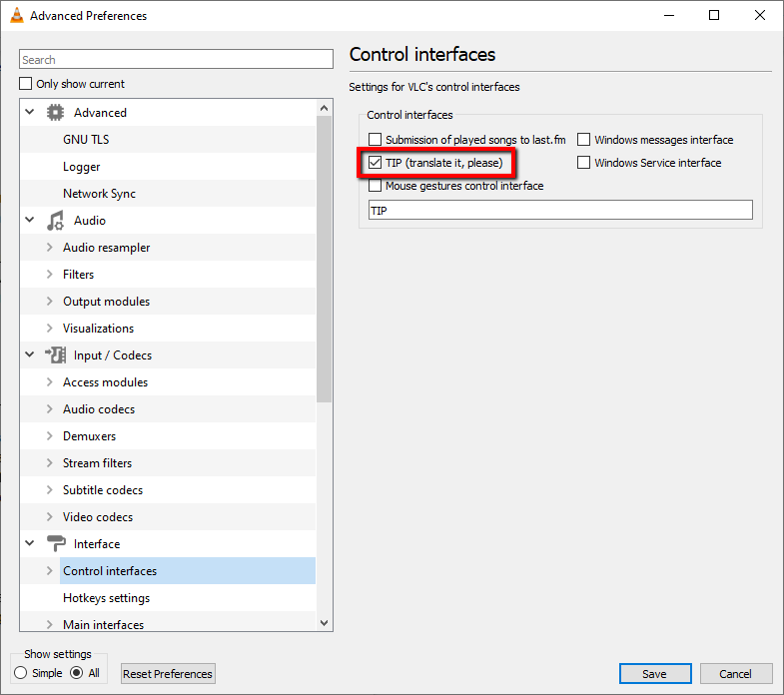Expand the Access modules node

click(x=49, y=382)
